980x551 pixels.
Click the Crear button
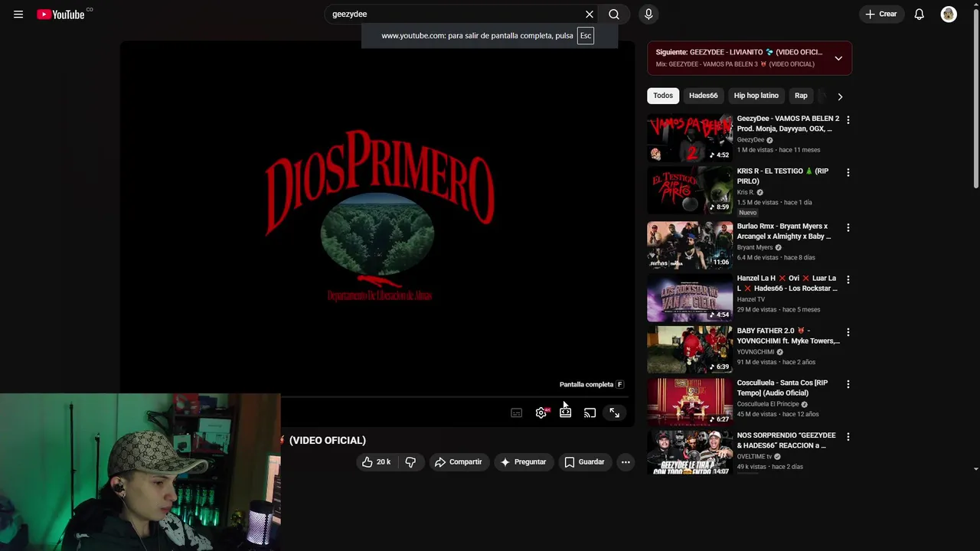pos(881,15)
